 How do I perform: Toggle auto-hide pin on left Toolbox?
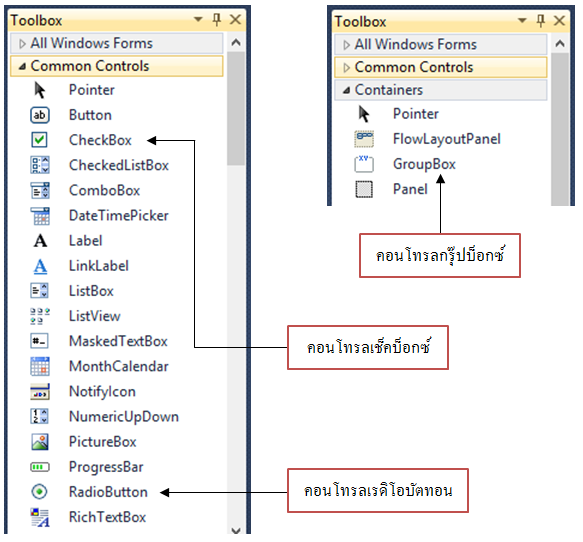pyautogui.click(x=217, y=19)
